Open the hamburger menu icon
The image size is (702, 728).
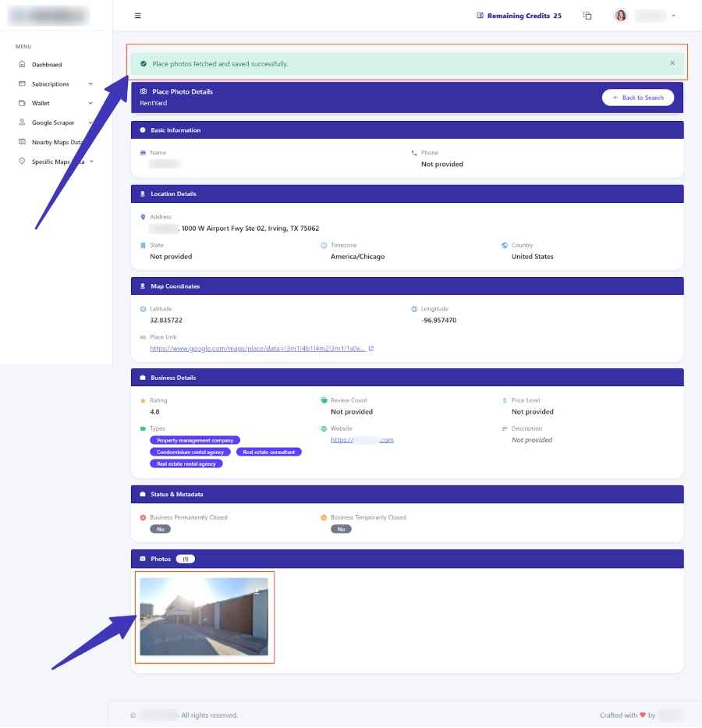coord(138,15)
